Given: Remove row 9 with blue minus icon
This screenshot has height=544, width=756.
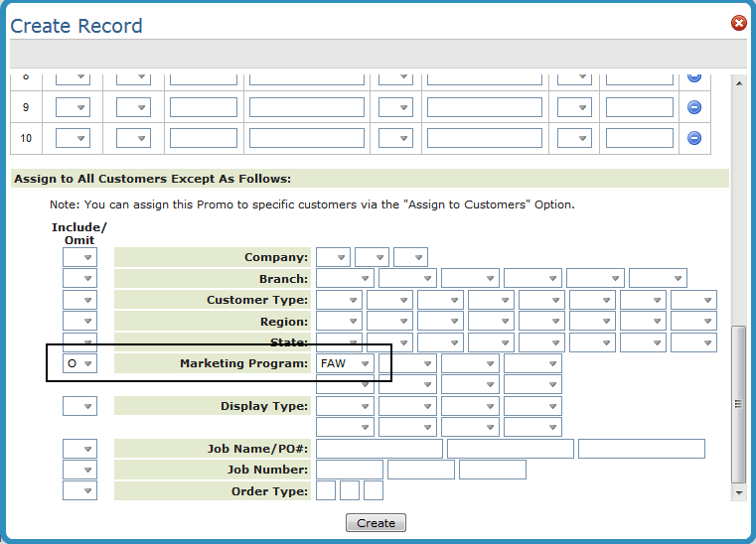Looking at the screenshot, I should coord(694,107).
